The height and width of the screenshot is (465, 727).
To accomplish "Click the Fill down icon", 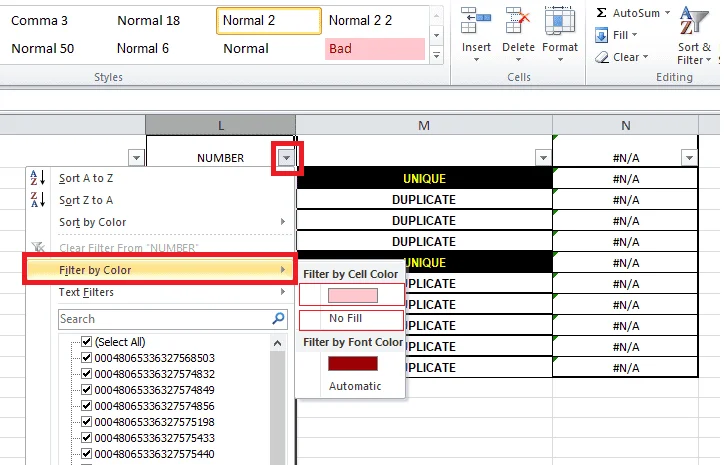I will [x=601, y=35].
